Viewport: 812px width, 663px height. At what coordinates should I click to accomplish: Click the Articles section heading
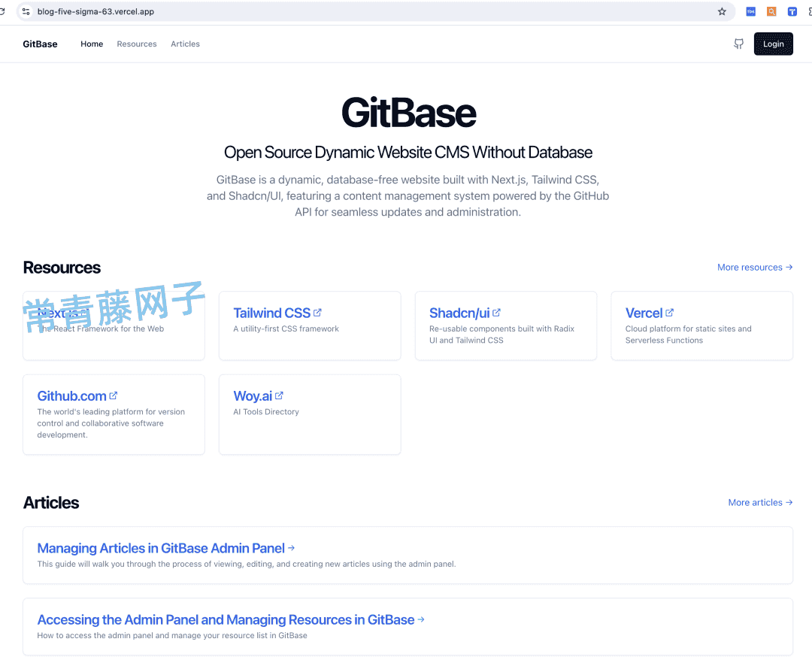(51, 502)
